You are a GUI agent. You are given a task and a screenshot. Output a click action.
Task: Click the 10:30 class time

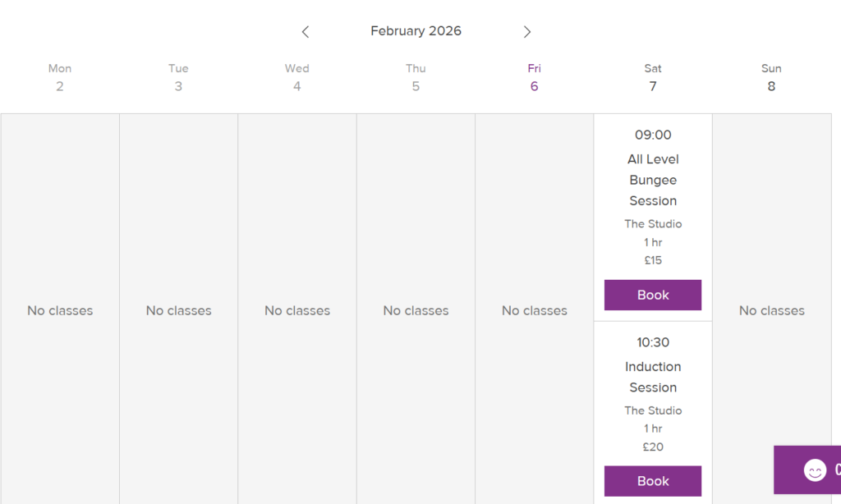[653, 342]
